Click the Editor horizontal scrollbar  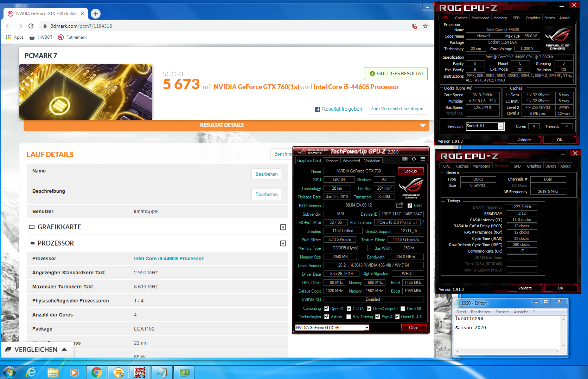507,351
